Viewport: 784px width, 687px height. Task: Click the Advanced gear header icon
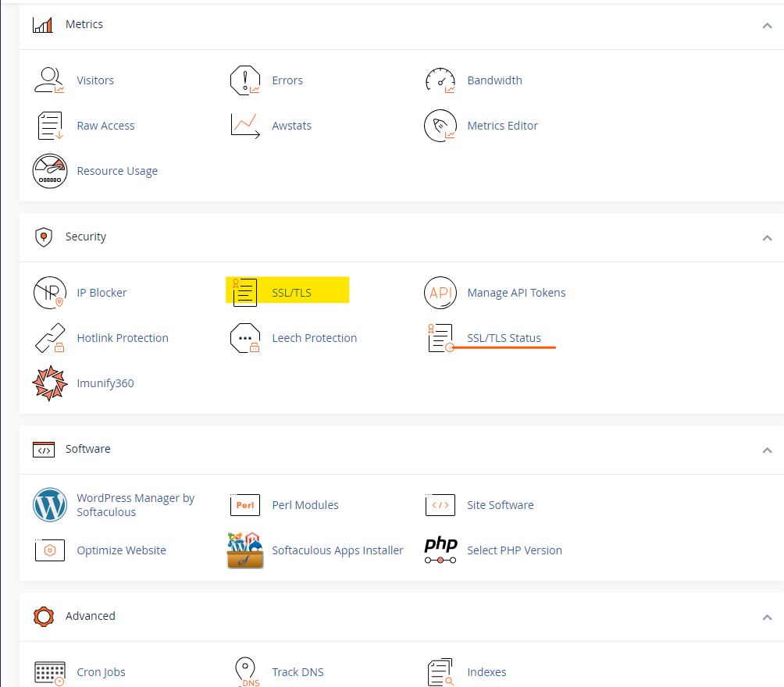44,617
